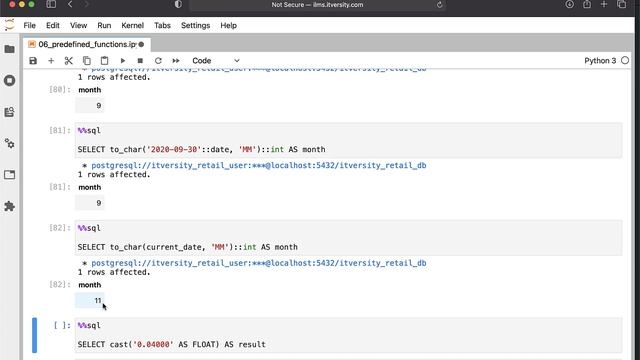
Task: Open the Kernel menu
Action: tap(132, 25)
